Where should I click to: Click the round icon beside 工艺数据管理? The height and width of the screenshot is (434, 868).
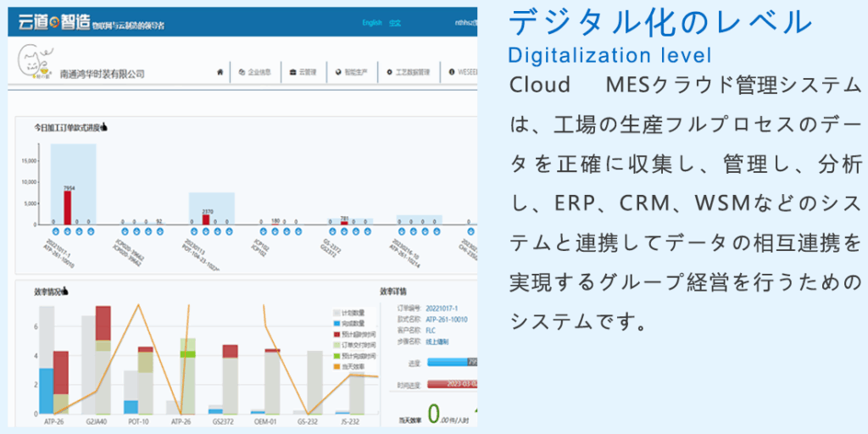click(389, 72)
